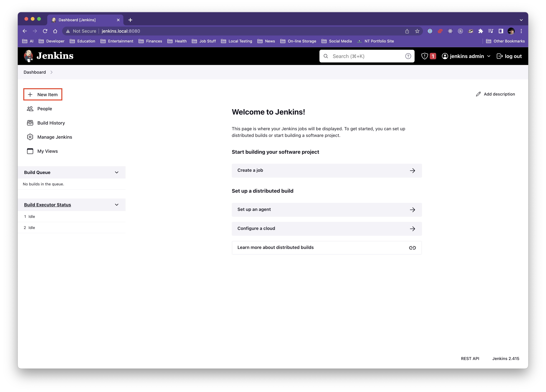Expand the Dashboard breadcrumb chevron

point(52,72)
